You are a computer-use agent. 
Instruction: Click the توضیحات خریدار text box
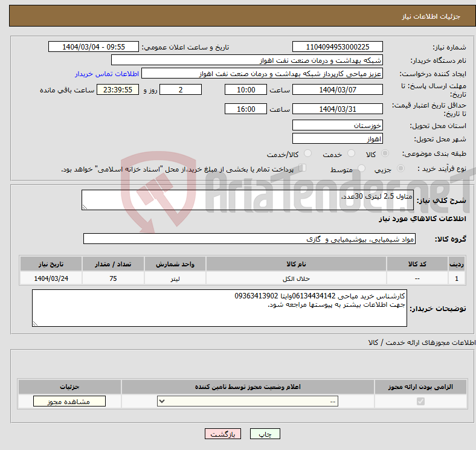(219, 308)
